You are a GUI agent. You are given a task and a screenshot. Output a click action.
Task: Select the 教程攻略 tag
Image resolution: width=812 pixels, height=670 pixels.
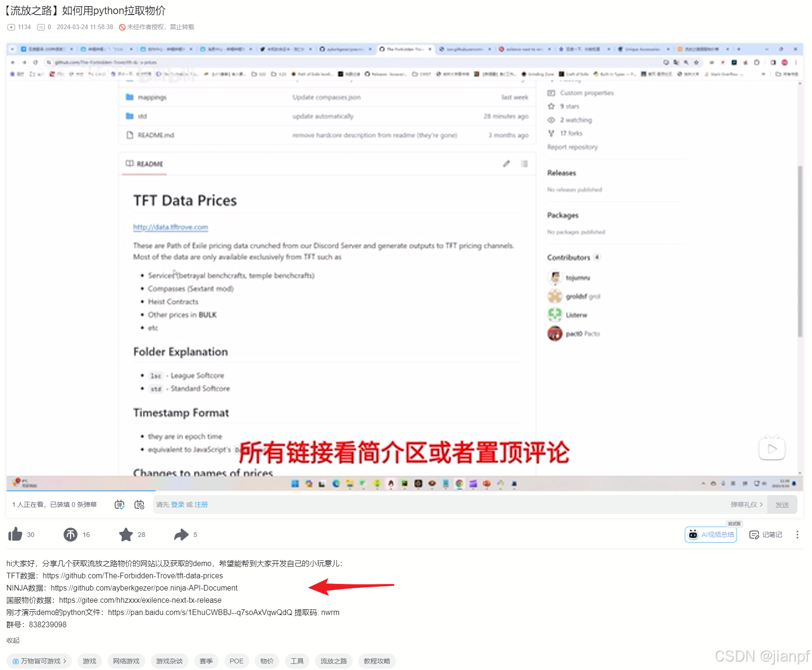[377, 661]
